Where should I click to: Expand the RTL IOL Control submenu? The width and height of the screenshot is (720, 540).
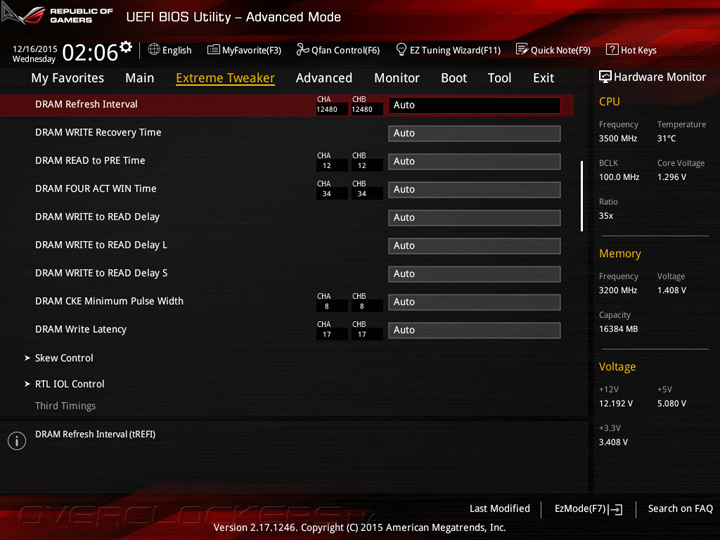pyautogui.click(x=70, y=384)
